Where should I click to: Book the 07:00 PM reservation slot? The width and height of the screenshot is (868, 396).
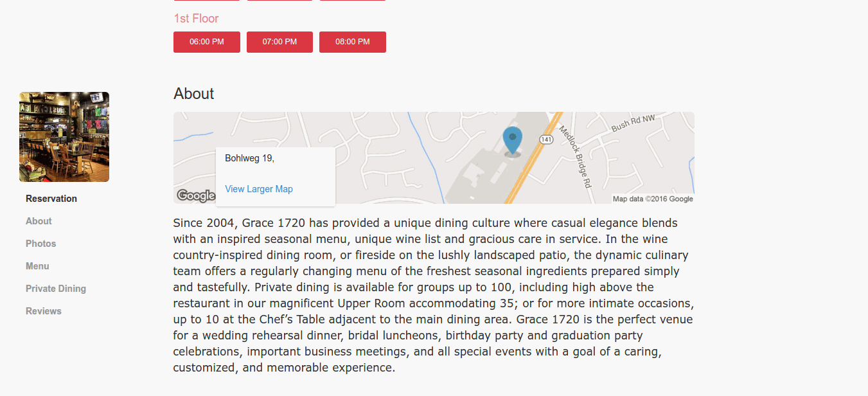[279, 42]
